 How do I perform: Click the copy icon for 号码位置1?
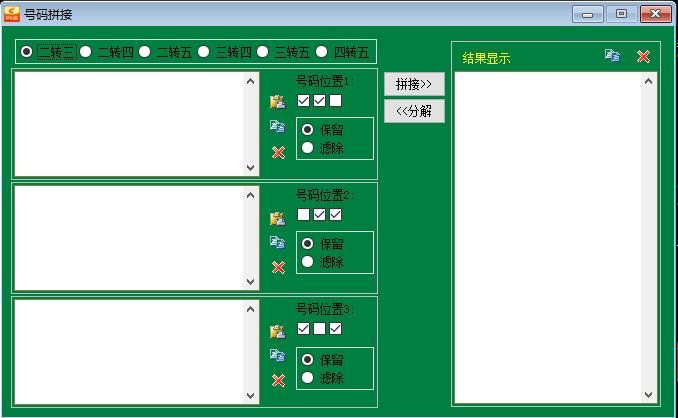pyautogui.click(x=278, y=126)
